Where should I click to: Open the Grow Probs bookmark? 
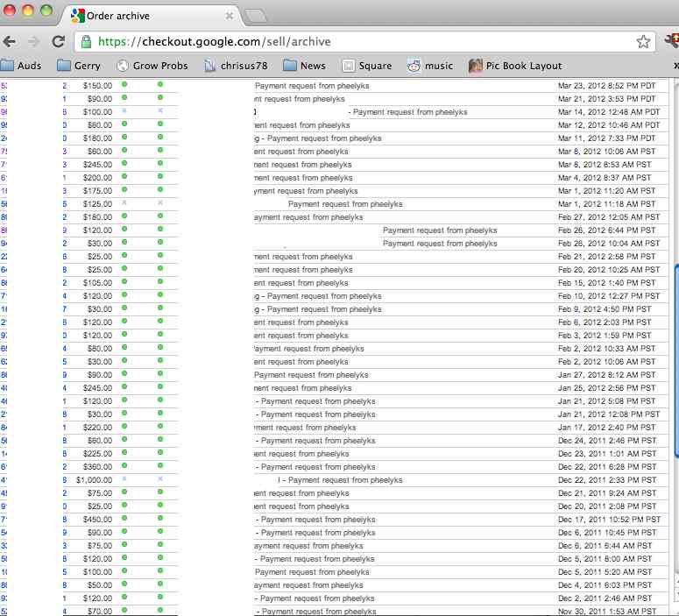pos(152,66)
